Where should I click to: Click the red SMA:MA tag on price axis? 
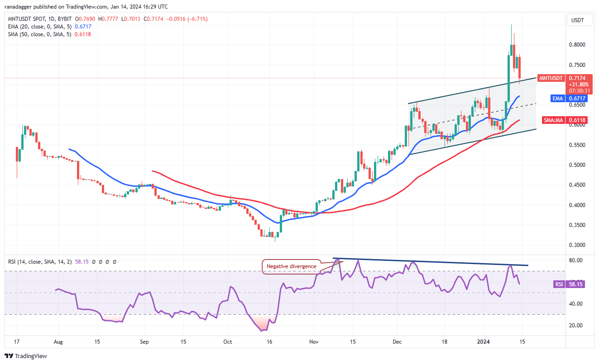(553, 120)
